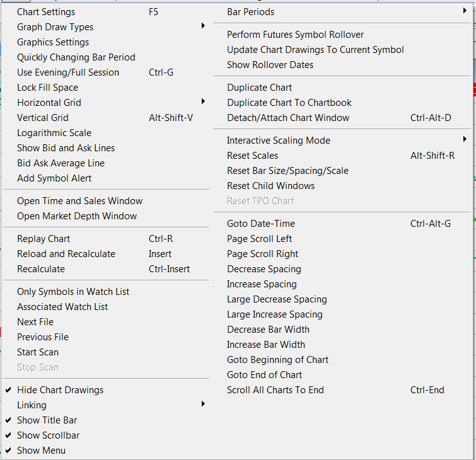Click Start Scan
Image resolution: width=476 pixels, height=460 pixels.
pyautogui.click(x=106, y=352)
